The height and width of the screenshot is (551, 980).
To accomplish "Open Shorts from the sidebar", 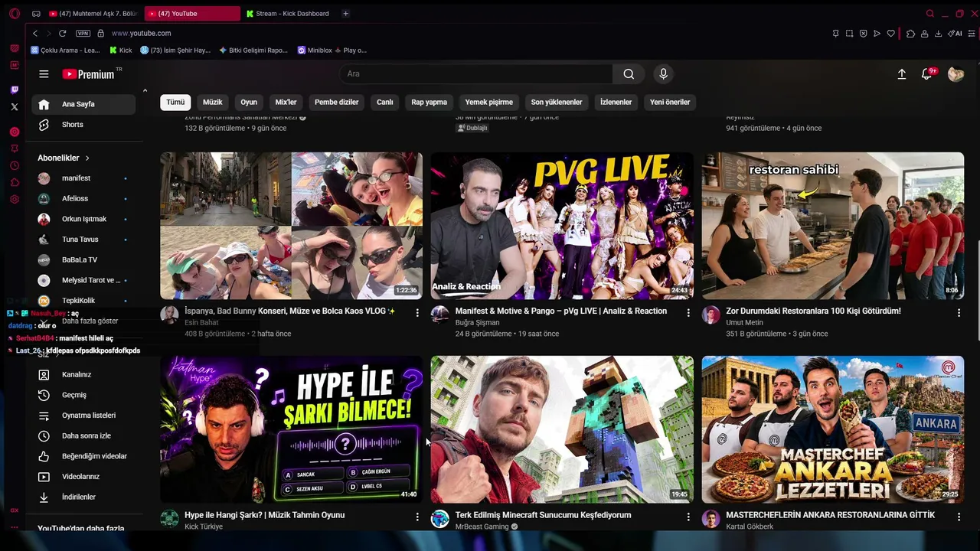I will tap(83, 125).
